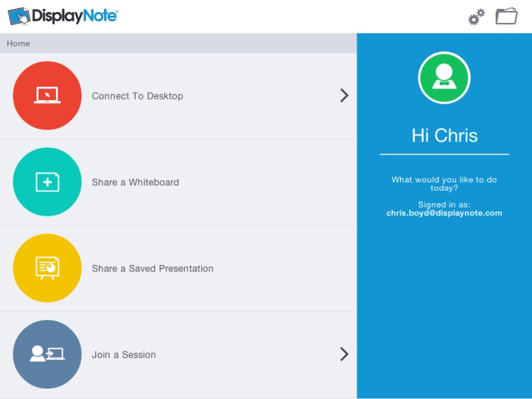Select the Home breadcrumb
The height and width of the screenshot is (399, 532).
coord(18,43)
